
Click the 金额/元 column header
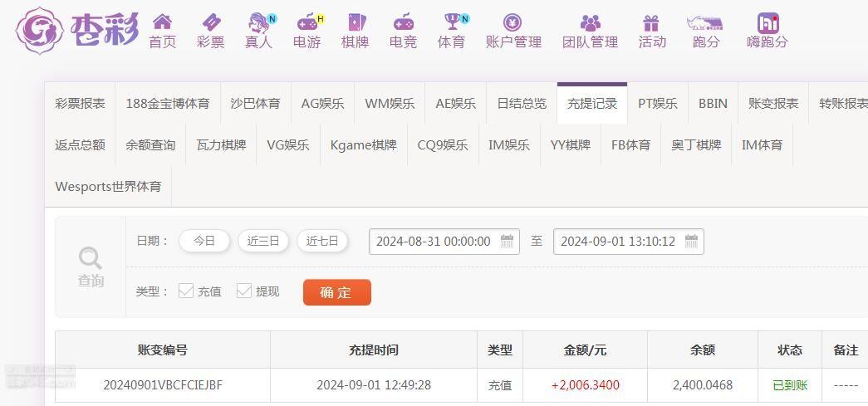(x=585, y=350)
